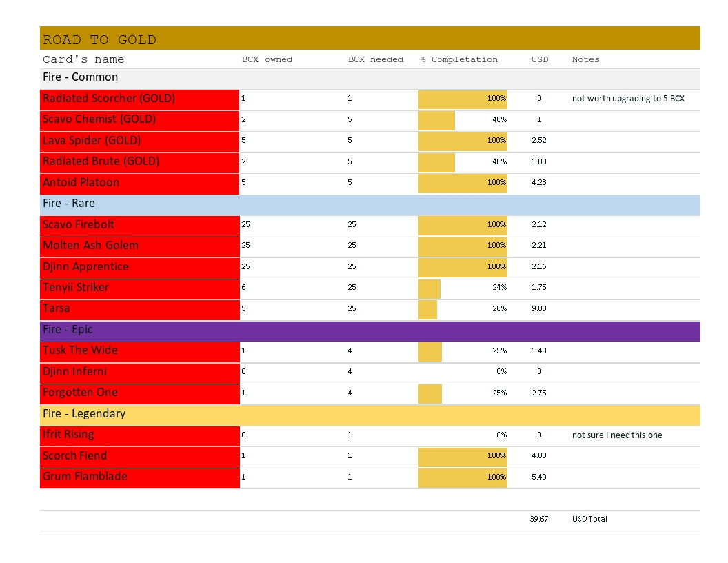Select the Grum Flamblade cell
Viewport: 728px width, 563px height.
pos(140,477)
